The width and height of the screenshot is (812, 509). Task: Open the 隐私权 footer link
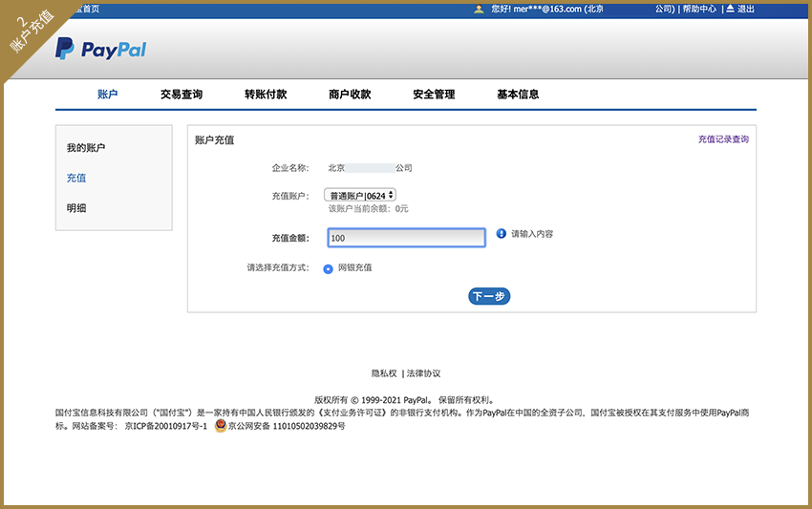click(384, 373)
